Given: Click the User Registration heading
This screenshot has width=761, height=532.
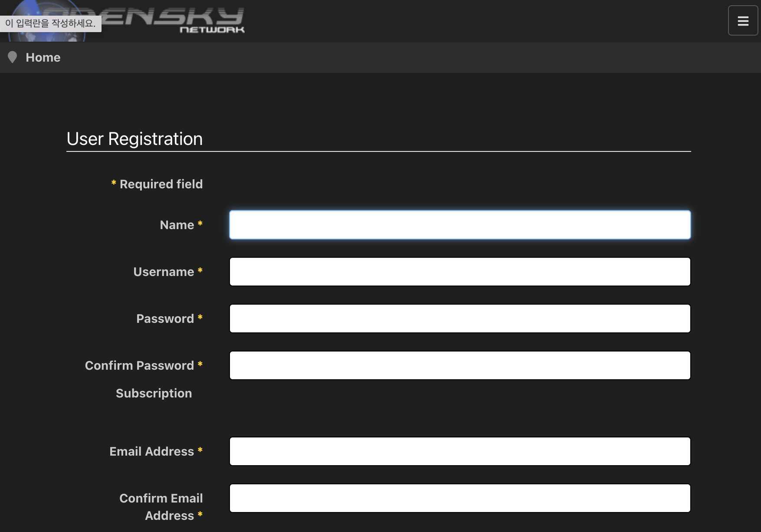Looking at the screenshot, I should point(134,138).
